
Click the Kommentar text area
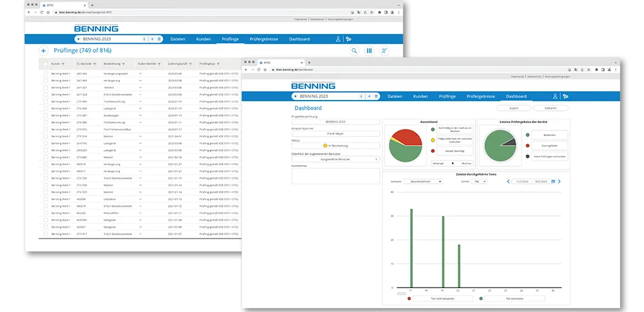336,176
